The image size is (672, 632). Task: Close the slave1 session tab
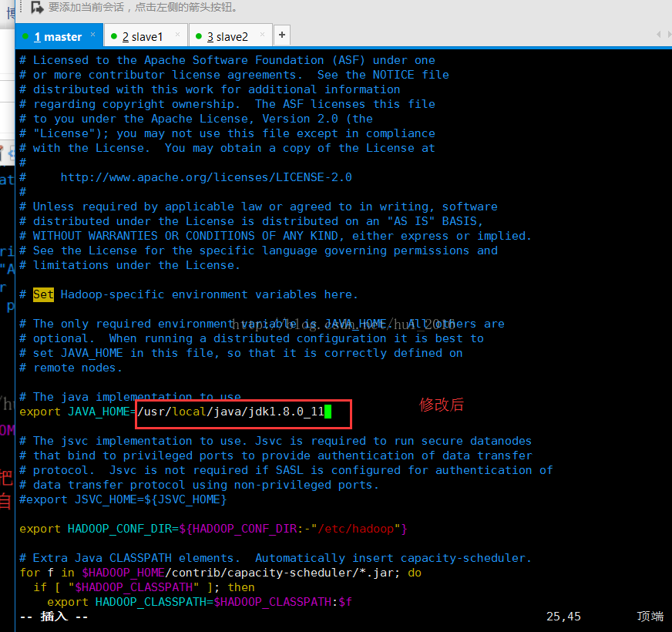pos(177,35)
